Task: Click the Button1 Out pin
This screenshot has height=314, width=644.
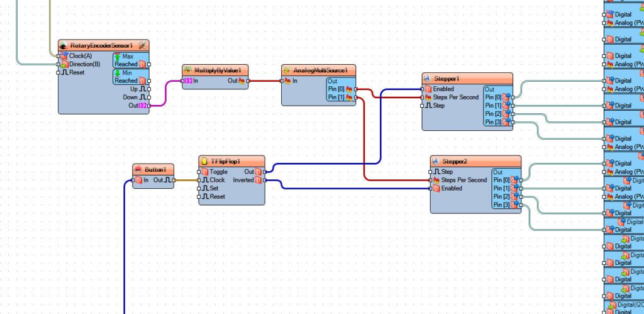Action: 174,180
